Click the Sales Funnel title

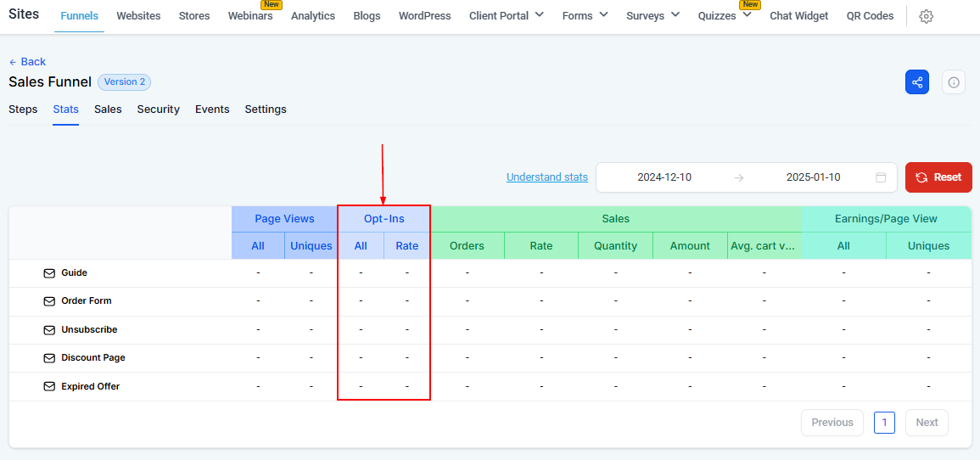pos(50,81)
